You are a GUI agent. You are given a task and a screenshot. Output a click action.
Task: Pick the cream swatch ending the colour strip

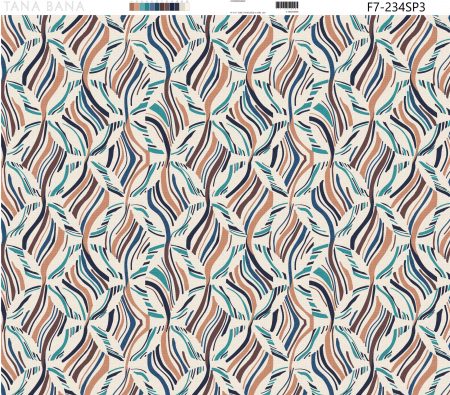coord(187,7)
